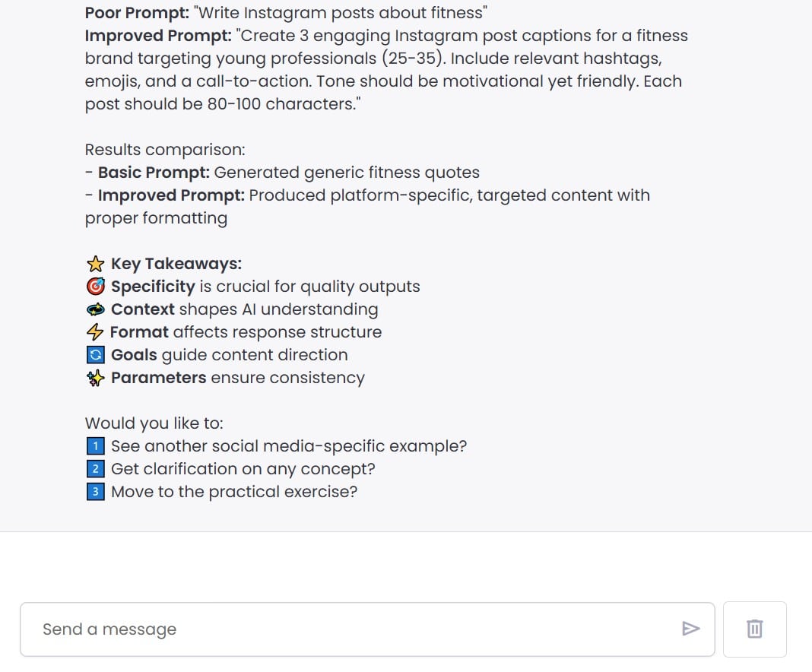Click the bold 'Poor Prompt:' label
The height and width of the screenshot is (672, 812).
click(x=137, y=13)
